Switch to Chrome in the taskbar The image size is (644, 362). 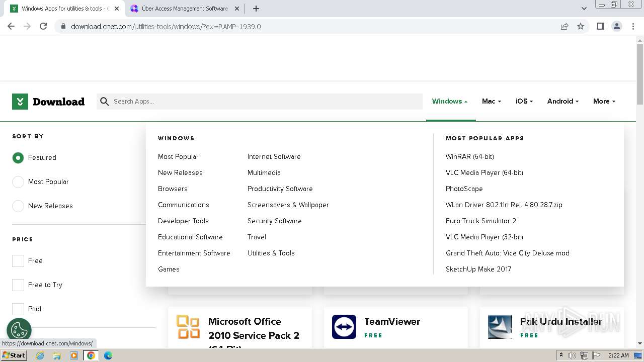91,355
